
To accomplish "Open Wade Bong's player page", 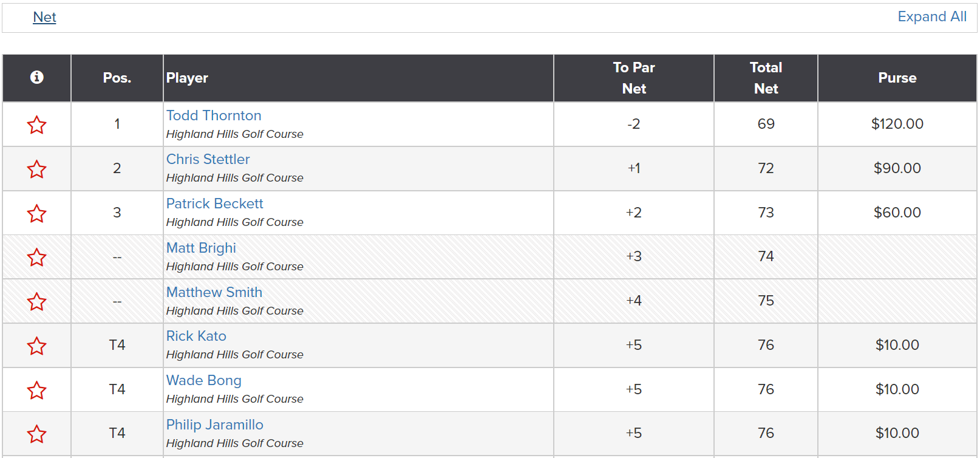I will click(x=203, y=380).
